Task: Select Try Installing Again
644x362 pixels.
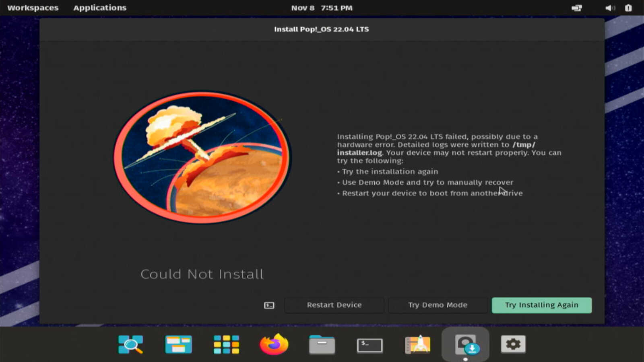Action: (542, 305)
